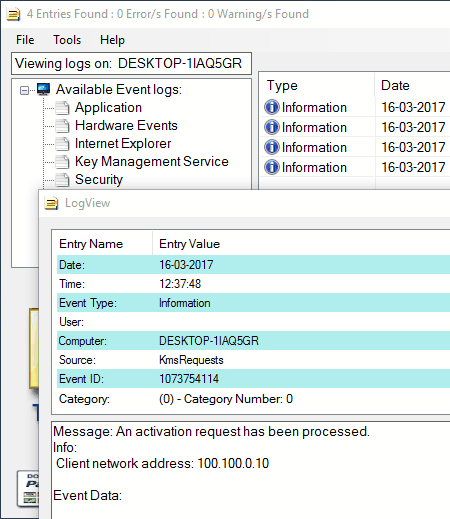Click the third row's blue info icon
This screenshot has height=519, width=450.
pyautogui.click(x=272, y=147)
